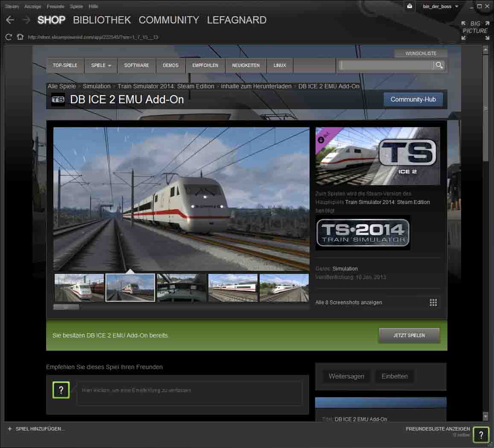Switch to the BIBLIOTHEK tab
Screen dimensions: 494x448
coord(102,20)
